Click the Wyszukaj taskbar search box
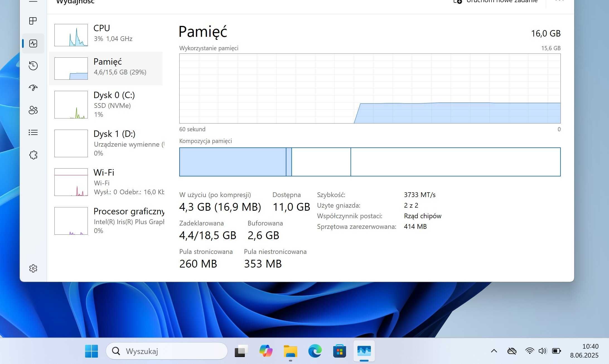Image resolution: width=609 pixels, height=364 pixels. (x=167, y=351)
